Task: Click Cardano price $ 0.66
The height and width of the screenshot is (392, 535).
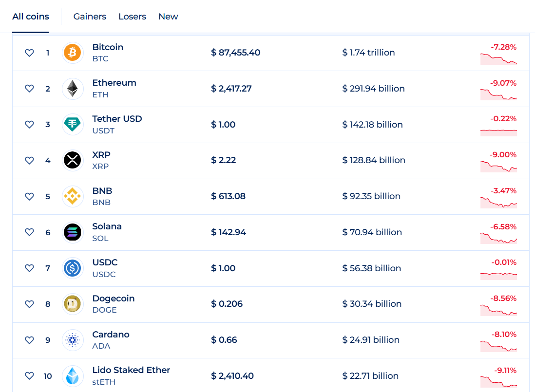Action: (224, 340)
